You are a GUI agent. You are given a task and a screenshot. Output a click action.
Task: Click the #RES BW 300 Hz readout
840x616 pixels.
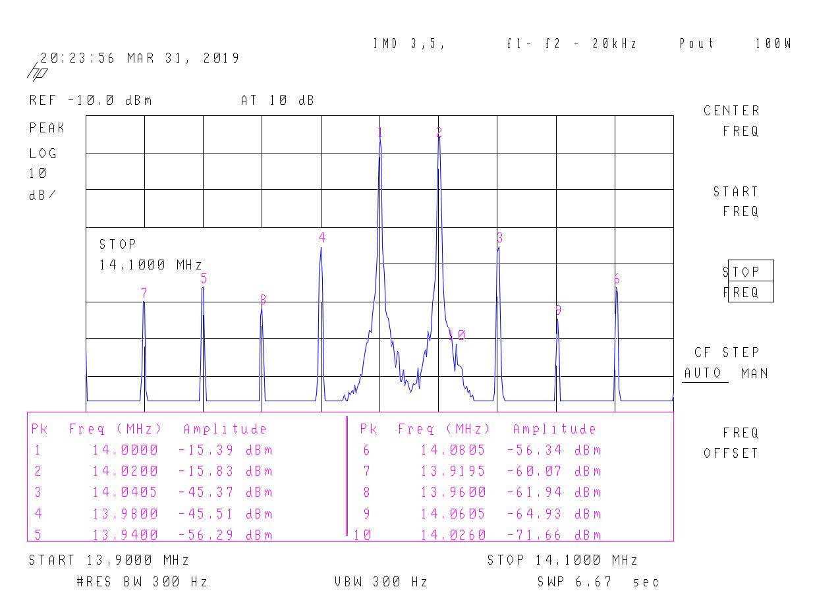142,582
